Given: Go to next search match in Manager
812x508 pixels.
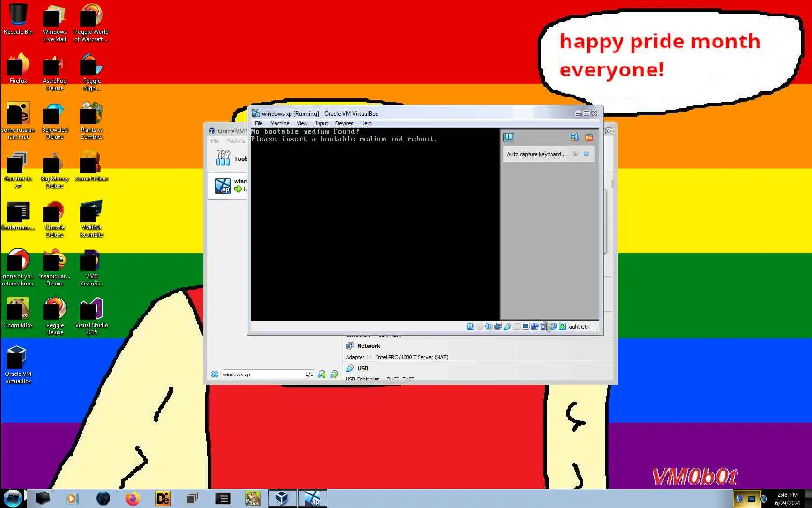Looking at the screenshot, I should coord(334,374).
